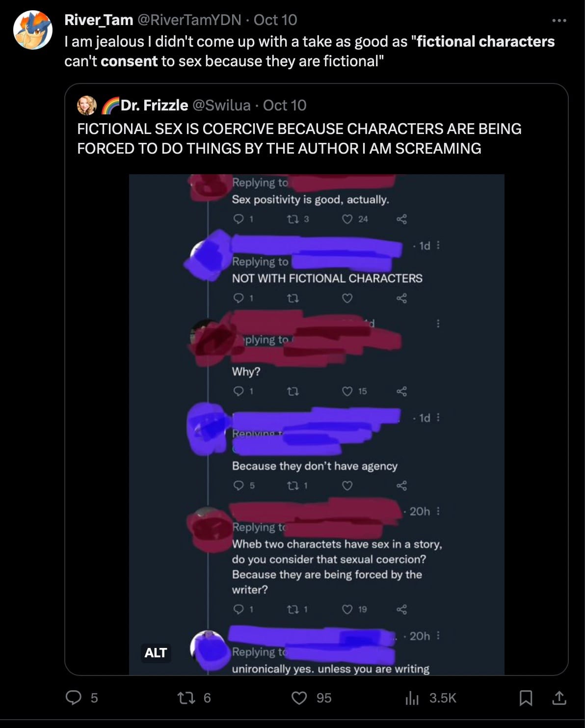Open the @Swilua handle in quoted post
The height and width of the screenshot is (728, 585).
tap(221, 105)
